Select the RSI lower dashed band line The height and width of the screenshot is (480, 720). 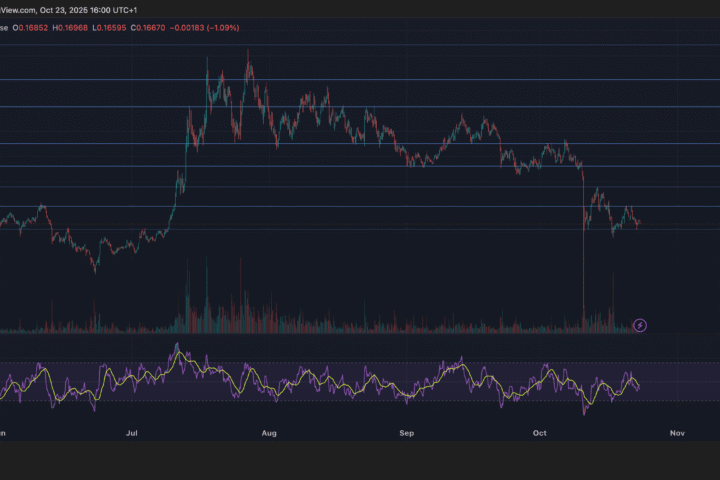coord(360,401)
